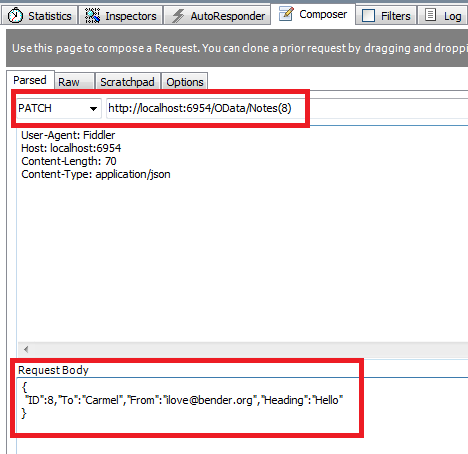Click the PATCH dropdown arrow
468x454 pixels.
pos(93,109)
